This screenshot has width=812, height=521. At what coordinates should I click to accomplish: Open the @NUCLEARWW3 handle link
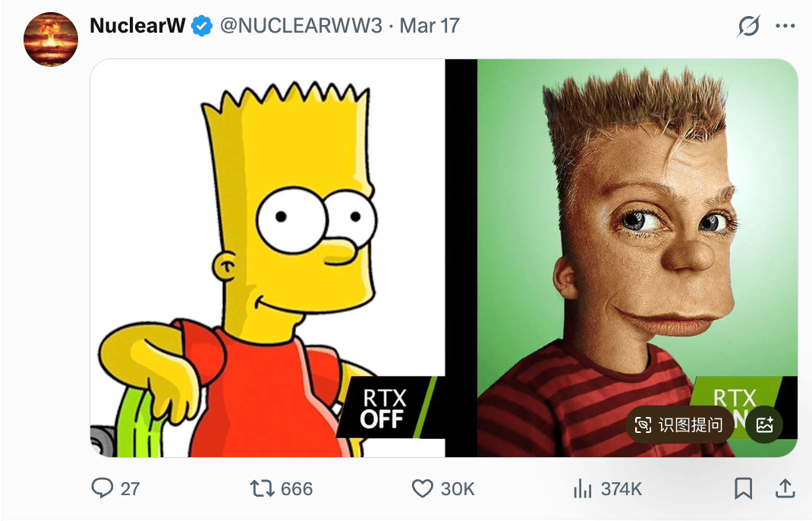click(301, 26)
